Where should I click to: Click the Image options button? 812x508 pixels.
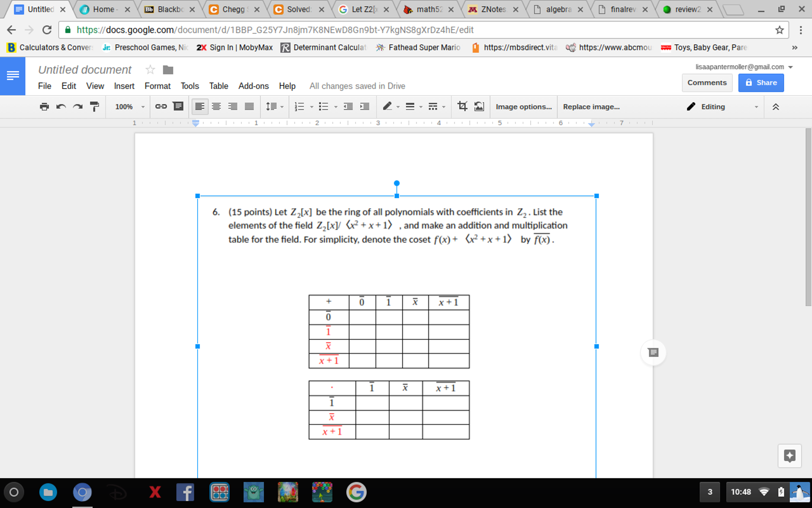[523, 106]
